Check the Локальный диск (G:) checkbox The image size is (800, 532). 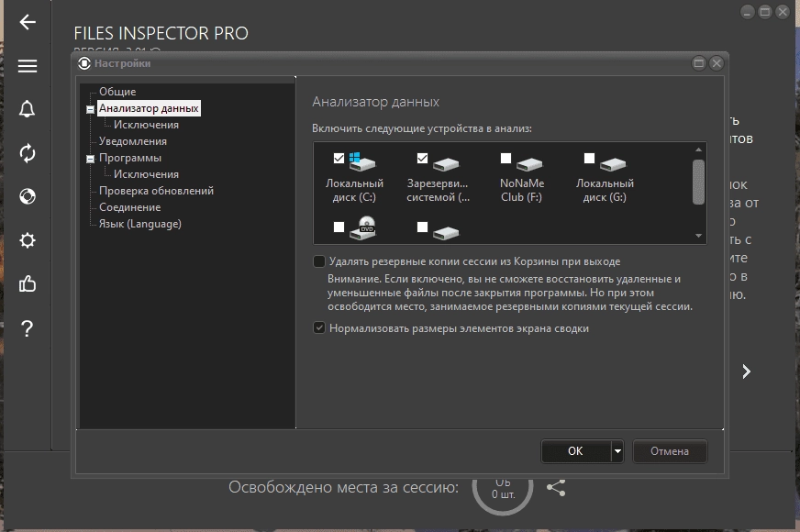(x=589, y=158)
